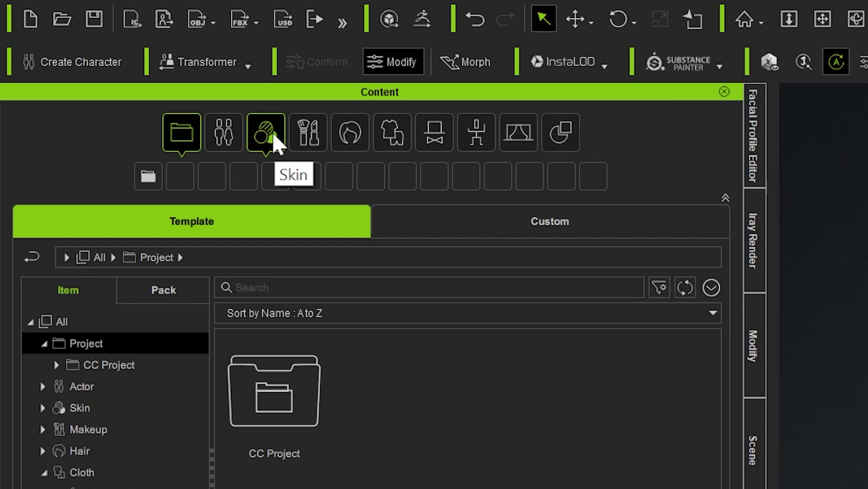
Task: Click the Create Character button
Action: pos(72,62)
